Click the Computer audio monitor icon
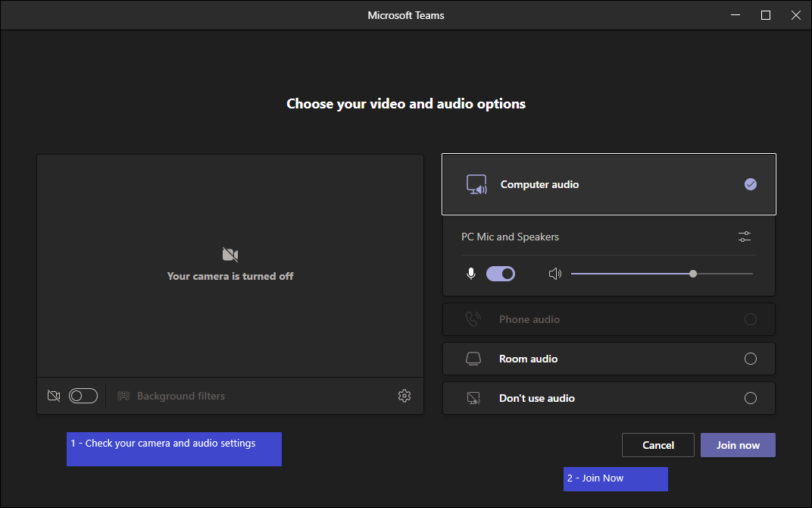 coord(476,184)
